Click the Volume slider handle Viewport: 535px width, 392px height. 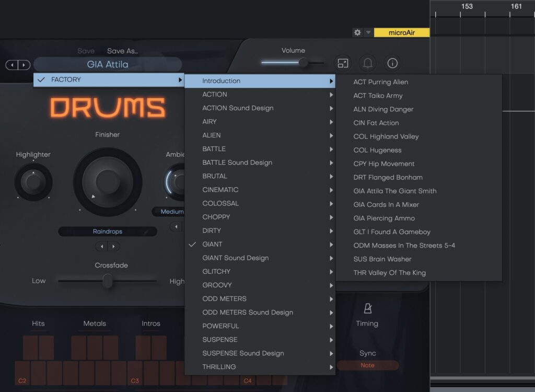pyautogui.click(x=303, y=63)
